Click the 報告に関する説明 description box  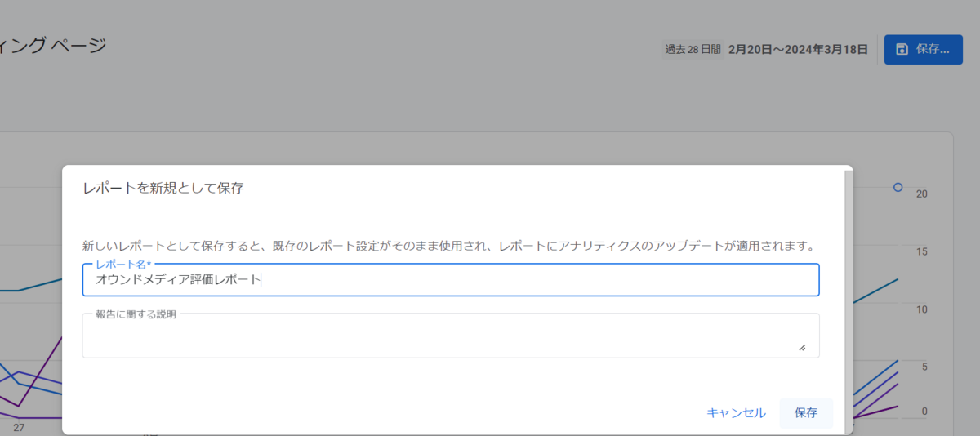point(451,336)
